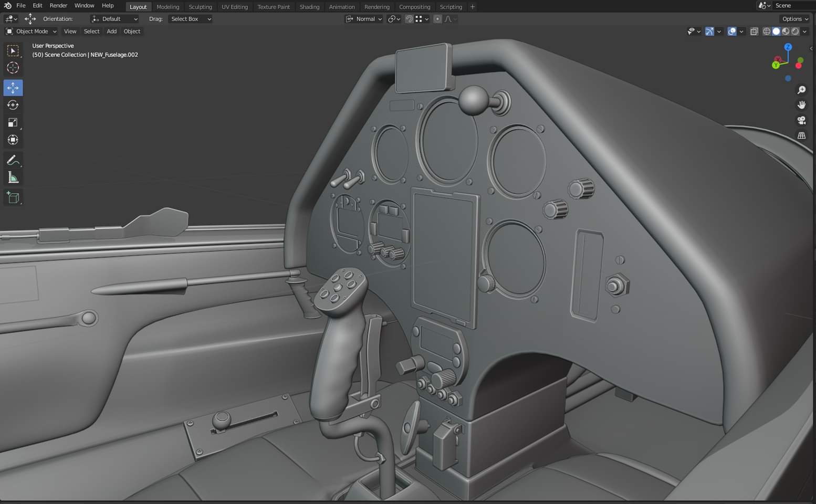Select the 3D Cursor tool
The width and height of the screenshot is (816, 504).
13,68
